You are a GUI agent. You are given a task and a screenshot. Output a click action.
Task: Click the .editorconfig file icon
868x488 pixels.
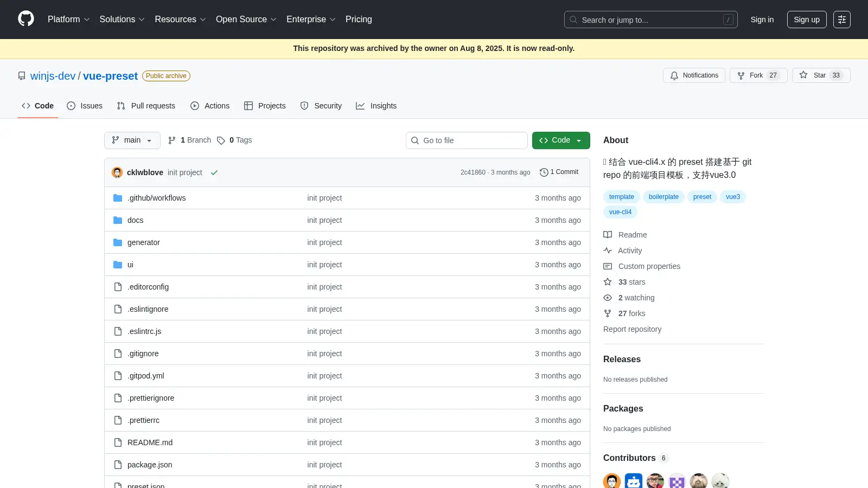click(x=118, y=287)
